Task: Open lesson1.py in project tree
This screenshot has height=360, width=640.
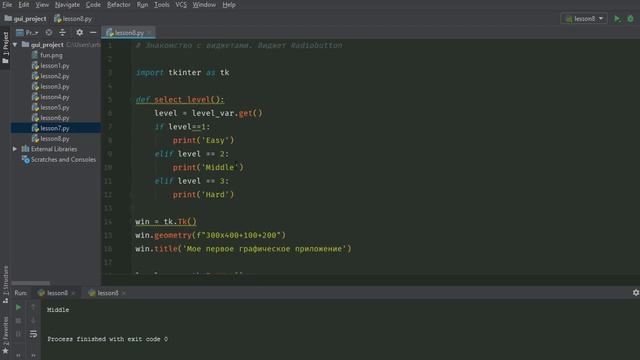Action: click(x=55, y=66)
